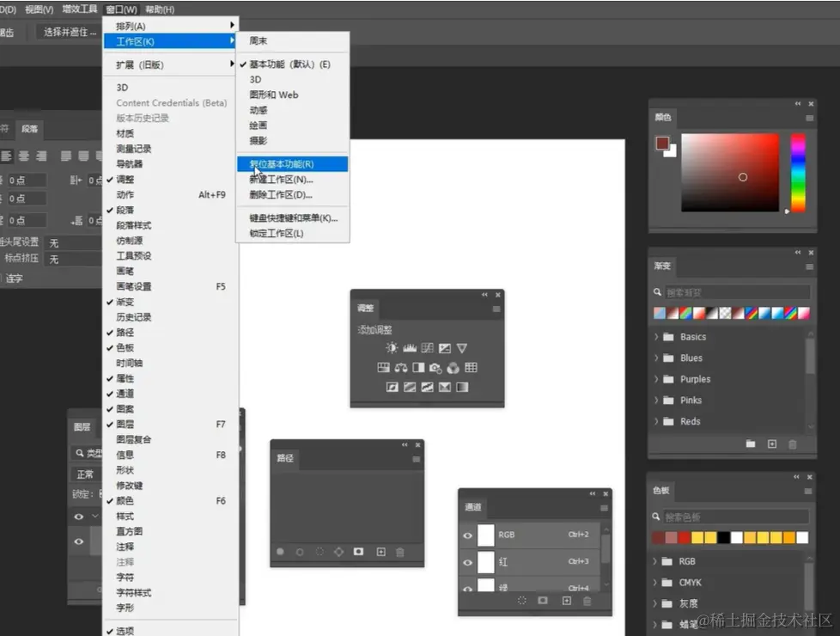
Task: Pick a hue on the vertical color slider
Action: (x=797, y=172)
